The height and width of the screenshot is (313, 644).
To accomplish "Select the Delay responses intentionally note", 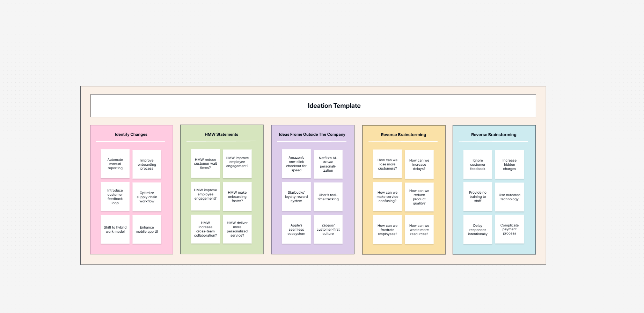I will click(477, 230).
